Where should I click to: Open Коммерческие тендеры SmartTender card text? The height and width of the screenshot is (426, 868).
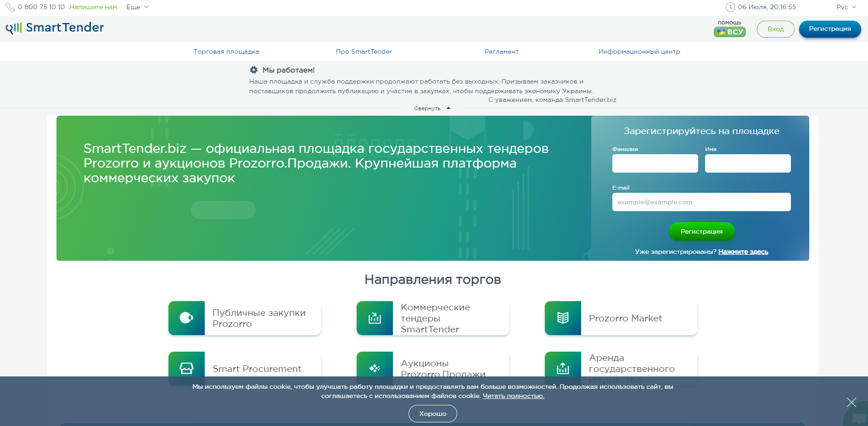click(x=435, y=318)
